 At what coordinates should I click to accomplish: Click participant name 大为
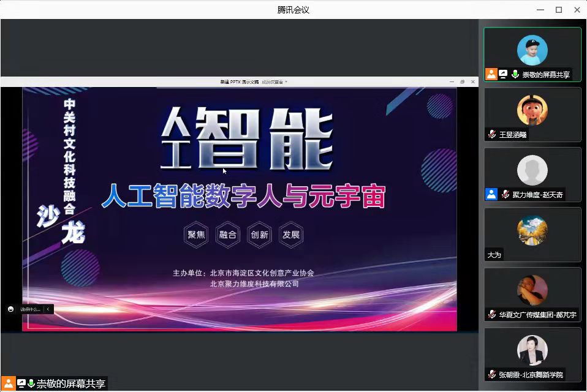pos(494,255)
